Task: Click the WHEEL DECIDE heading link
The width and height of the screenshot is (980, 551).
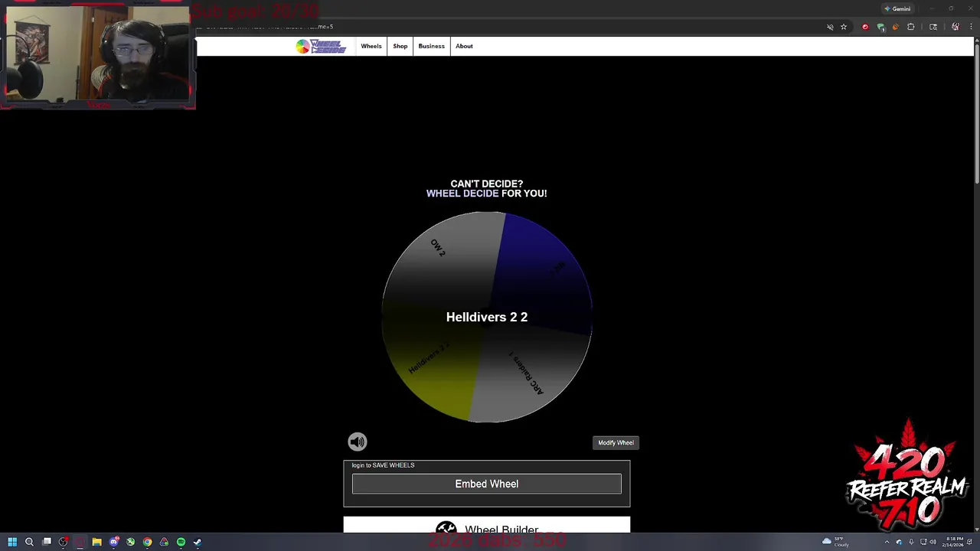Action: pyautogui.click(x=462, y=194)
